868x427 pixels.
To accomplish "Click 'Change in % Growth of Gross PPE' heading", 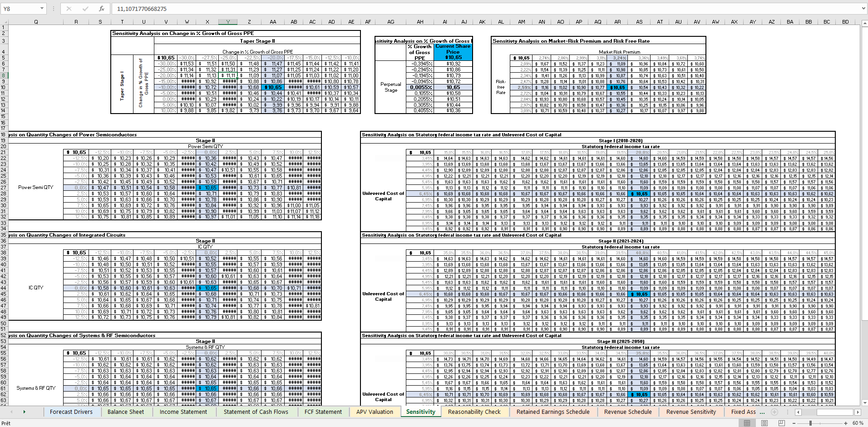I will pyautogui.click(x=257, y=52).
